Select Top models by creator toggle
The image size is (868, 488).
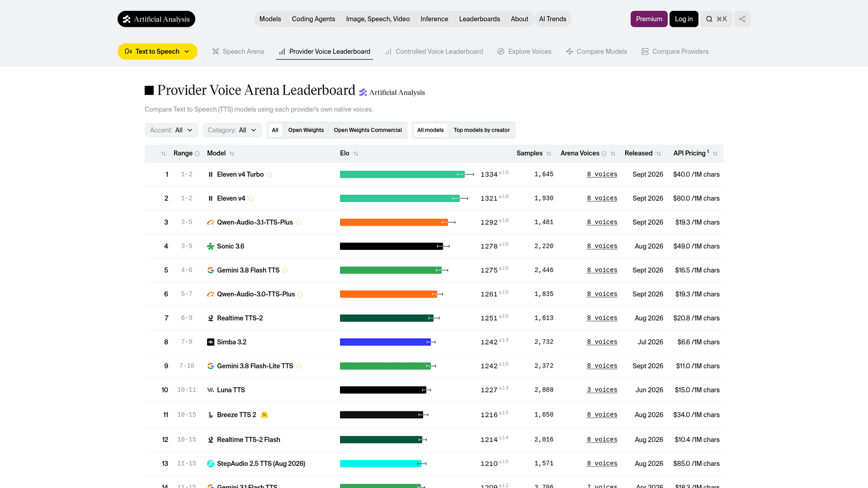(482, 130)
